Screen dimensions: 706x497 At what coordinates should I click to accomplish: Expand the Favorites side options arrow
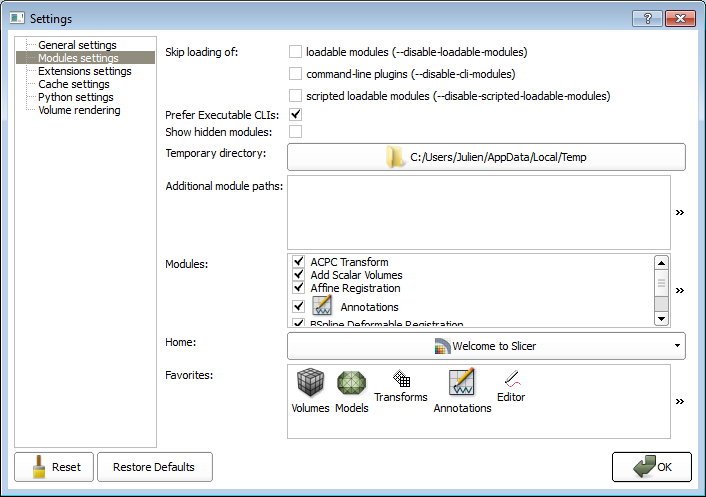[x=680, y=401]
